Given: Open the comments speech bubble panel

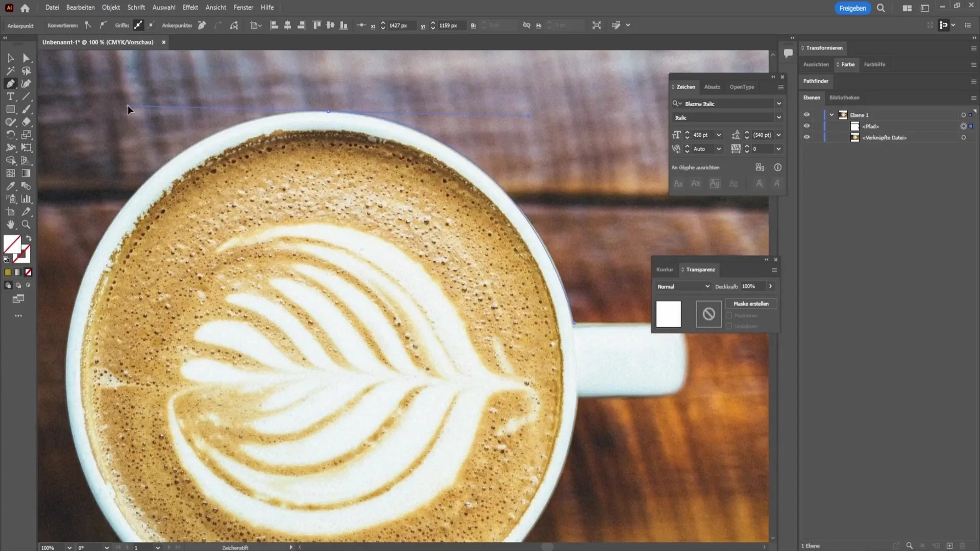Looking at the screenshot, I should [788, 53].
